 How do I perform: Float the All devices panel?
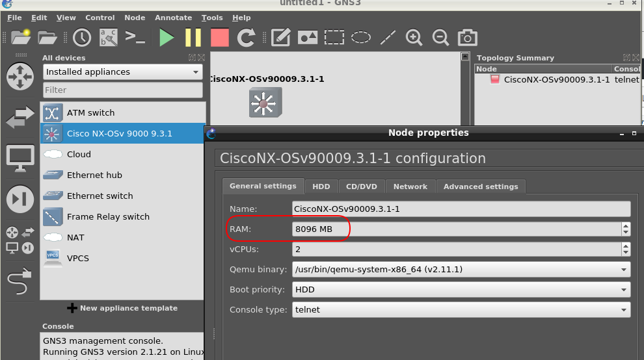[x=192, y=57]
